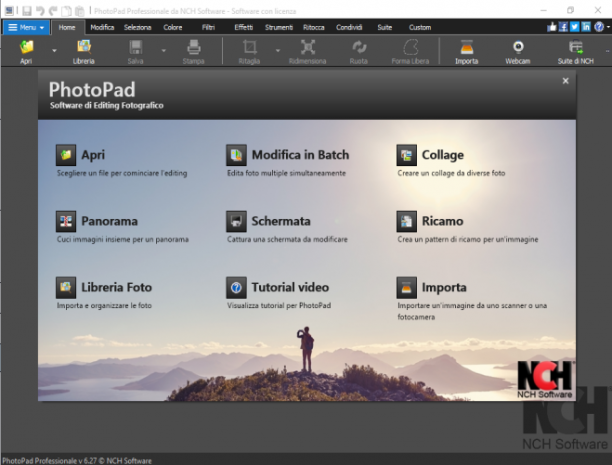
Task: Expand the arrow next to Ritaglia
Action: pos(278,50)
